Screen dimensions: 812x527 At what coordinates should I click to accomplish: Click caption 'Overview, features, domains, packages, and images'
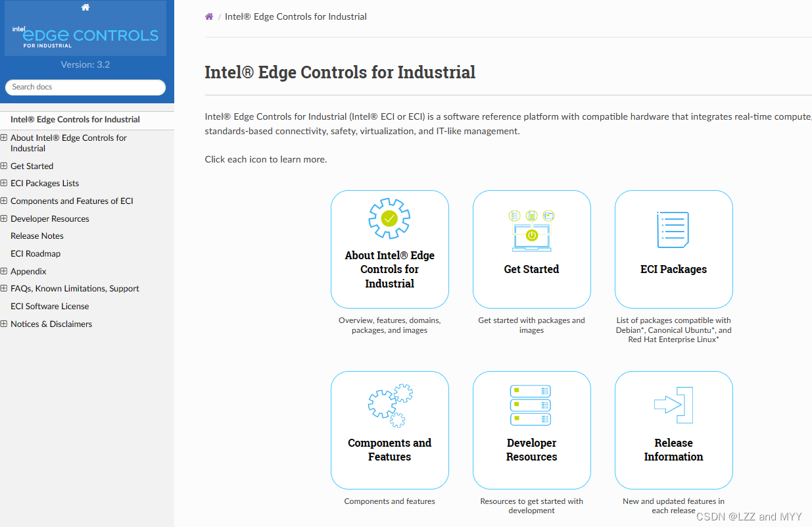click(390, 326)
